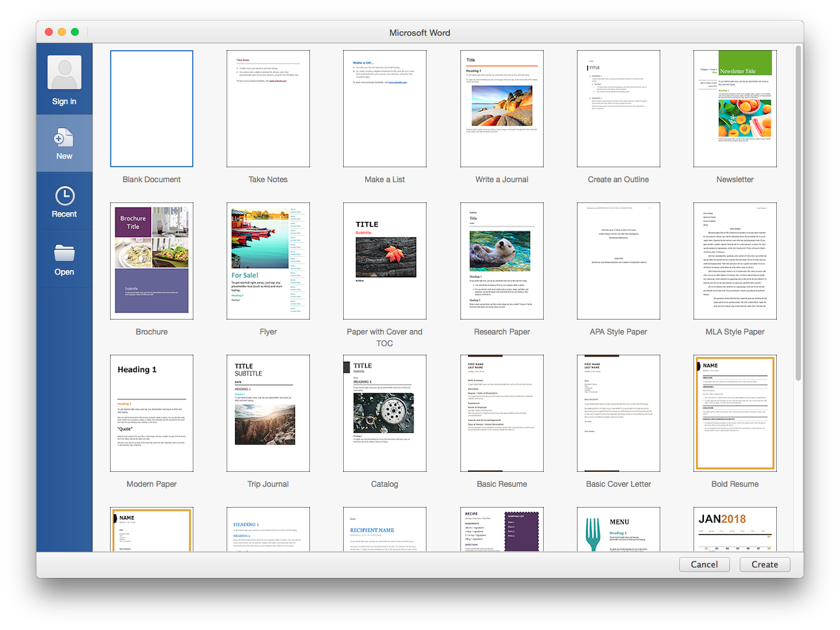Screen dimensions: 840x630
Task: Select the Write a Journal template thumbnail
Action: coord(502,109)
